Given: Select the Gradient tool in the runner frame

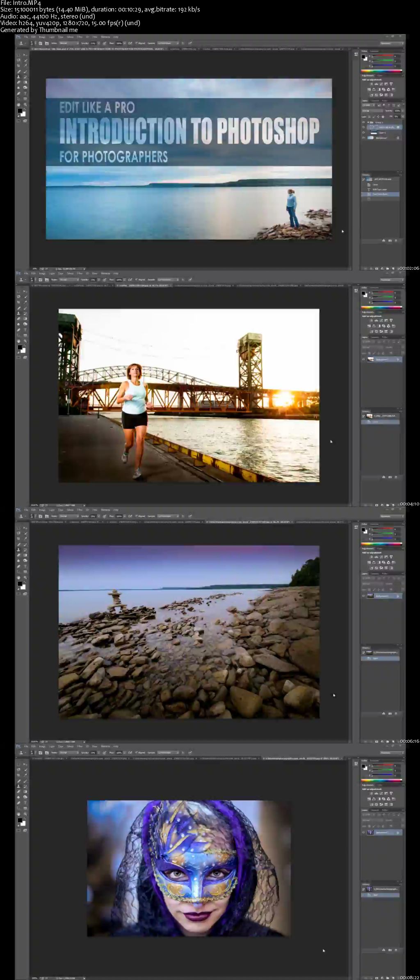Looking at the screenshot, I should (25, 319).
